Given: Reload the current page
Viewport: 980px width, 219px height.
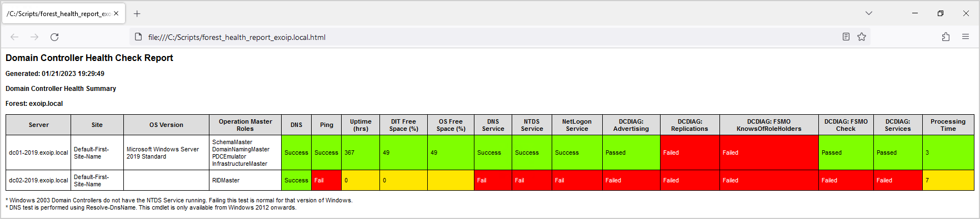Looking at the screenshot, I should click(x=54, y=37).
